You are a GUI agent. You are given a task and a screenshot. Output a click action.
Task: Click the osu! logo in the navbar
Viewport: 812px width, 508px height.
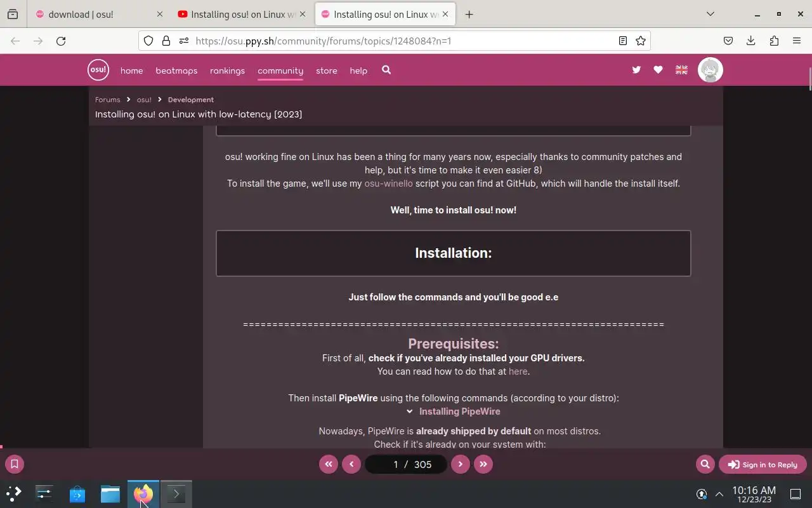98,70
